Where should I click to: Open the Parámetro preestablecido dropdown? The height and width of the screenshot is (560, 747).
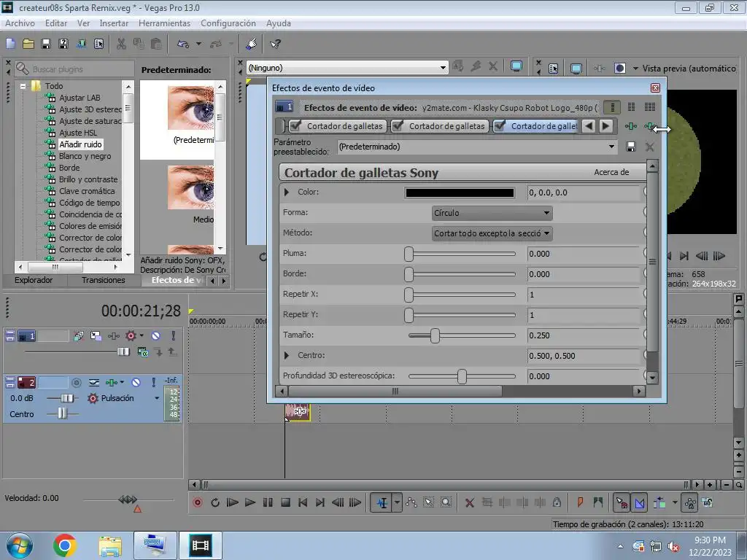(x=477, y=147)
